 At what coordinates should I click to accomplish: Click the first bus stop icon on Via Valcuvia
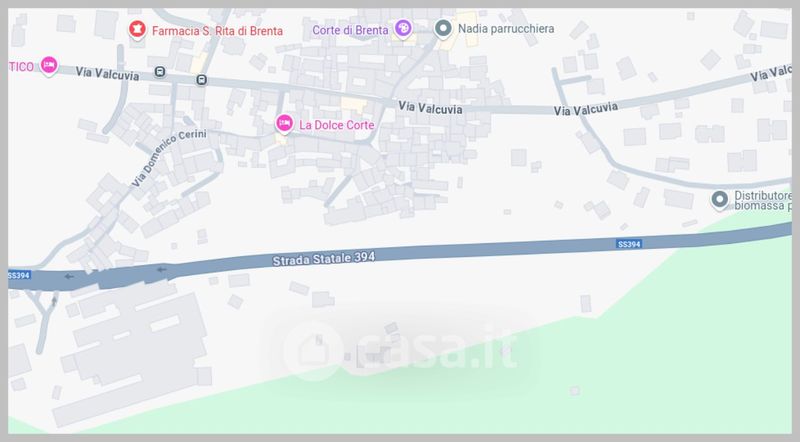[160, 72]
